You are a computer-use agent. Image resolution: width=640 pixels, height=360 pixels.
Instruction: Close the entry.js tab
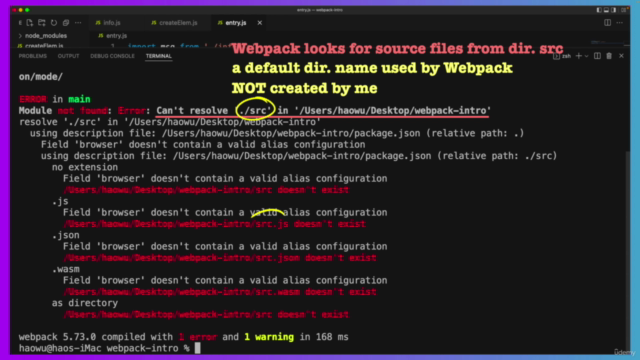click(260, 23)
